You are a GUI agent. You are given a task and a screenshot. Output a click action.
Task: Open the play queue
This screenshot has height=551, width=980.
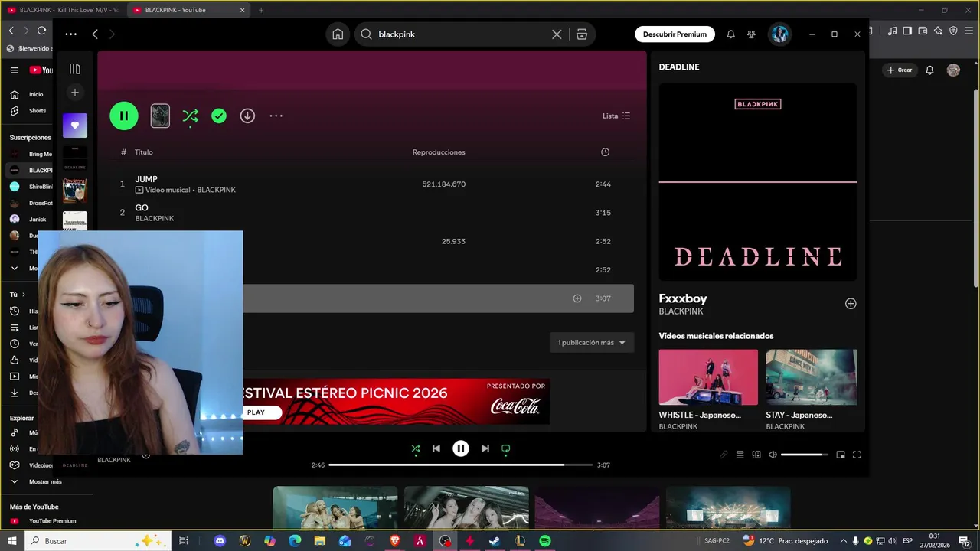(x=740, y=455)
